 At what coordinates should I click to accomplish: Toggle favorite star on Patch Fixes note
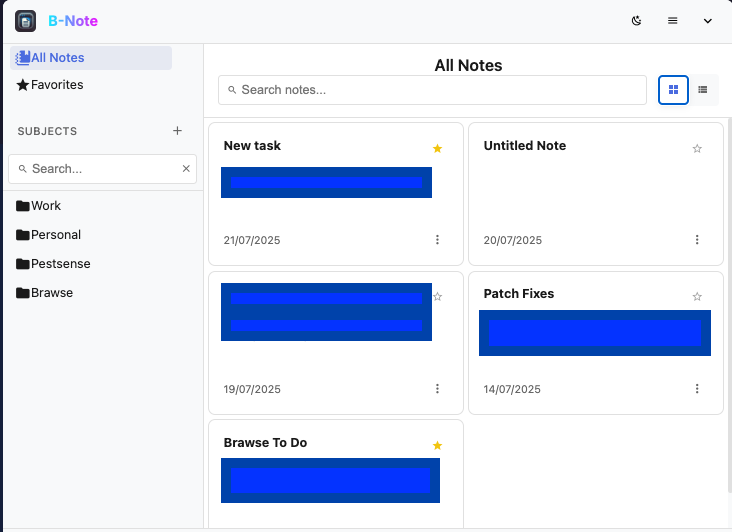point(697,297)
